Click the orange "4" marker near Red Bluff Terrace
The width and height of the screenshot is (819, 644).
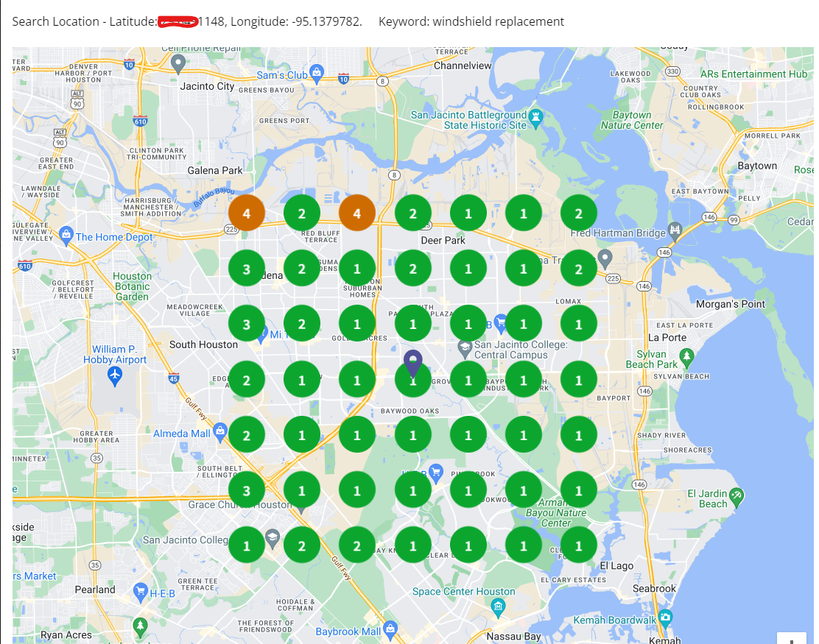[x=357, y=213]
